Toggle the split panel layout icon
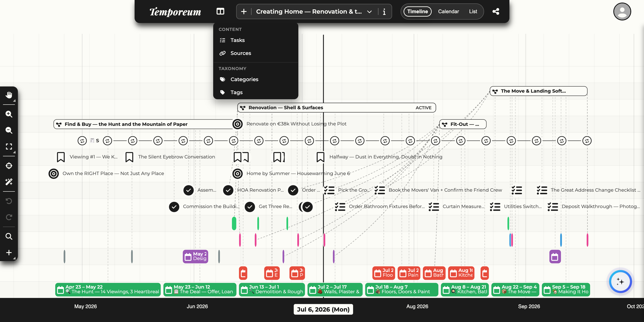Image resolution: width=644 pixels, height=322 pixels. 220,11
